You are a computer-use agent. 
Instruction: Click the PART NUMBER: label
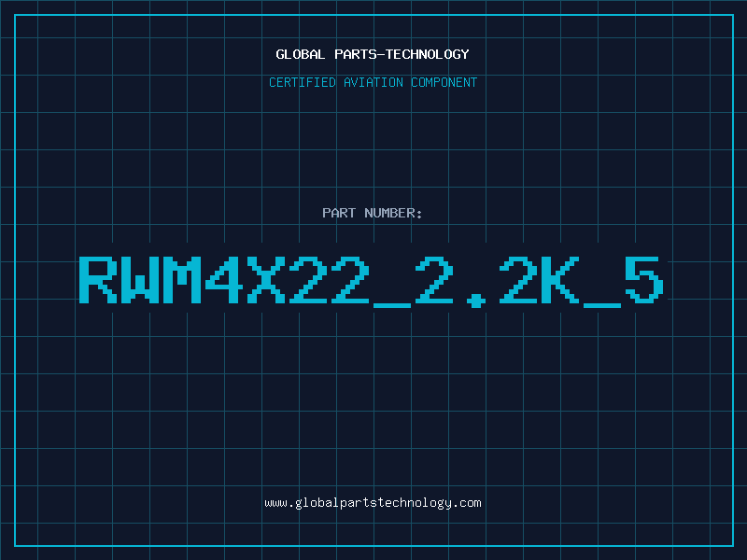[373, 213]
